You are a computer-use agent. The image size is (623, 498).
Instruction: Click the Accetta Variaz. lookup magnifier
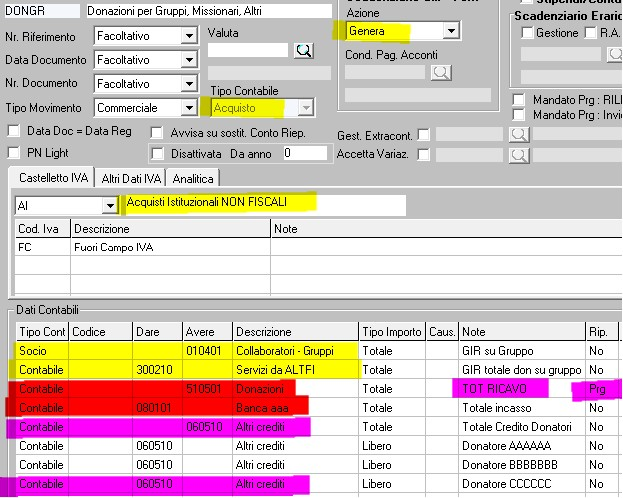[x=518, y=155]
